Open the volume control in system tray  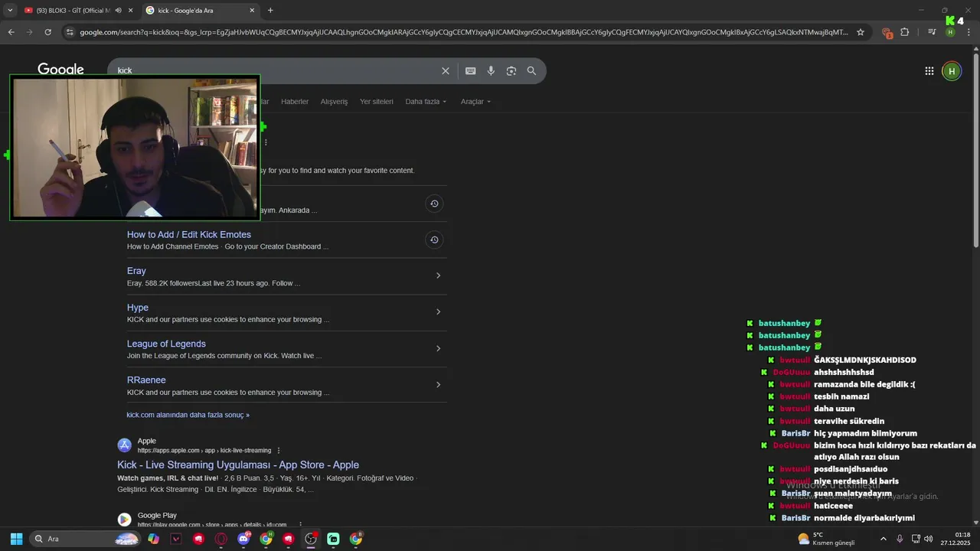click(x=929, y=539)
